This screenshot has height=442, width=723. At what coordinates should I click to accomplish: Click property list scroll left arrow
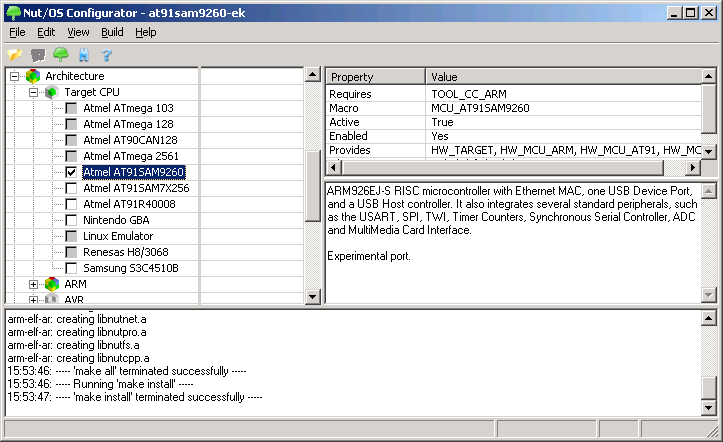pyautogui.click(x=334, y=167)
